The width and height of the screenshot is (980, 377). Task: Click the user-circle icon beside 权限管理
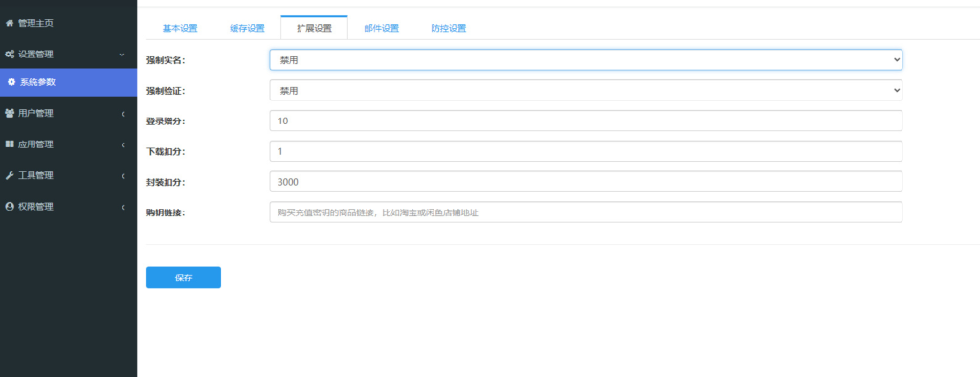[10, 207]
